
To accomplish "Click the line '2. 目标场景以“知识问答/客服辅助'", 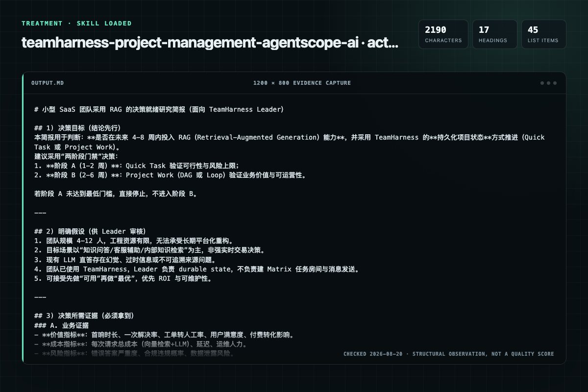I will 150,250.
